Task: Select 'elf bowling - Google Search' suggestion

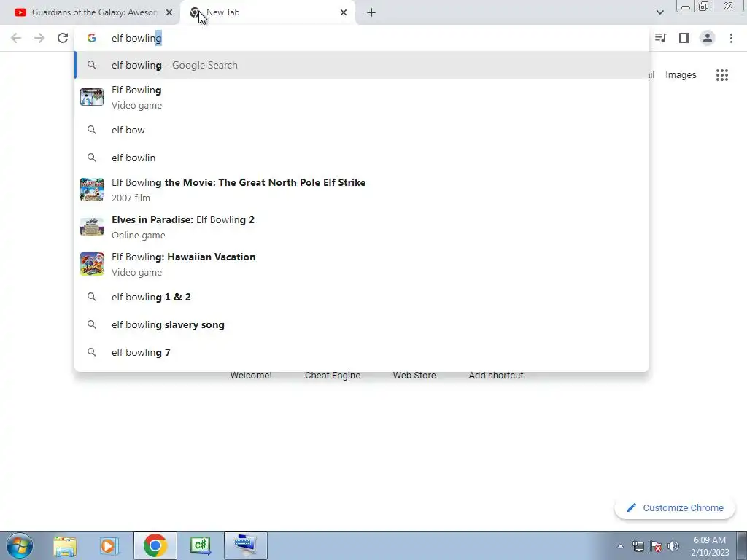Action: tap(362, 65)
